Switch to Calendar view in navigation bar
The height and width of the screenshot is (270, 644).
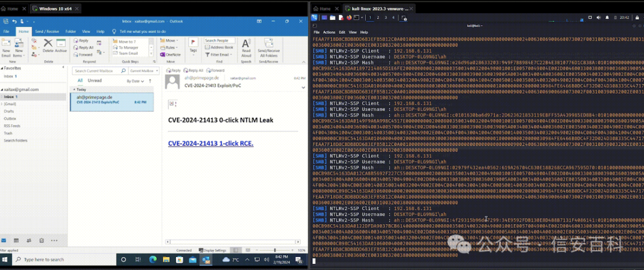(16, 240)
